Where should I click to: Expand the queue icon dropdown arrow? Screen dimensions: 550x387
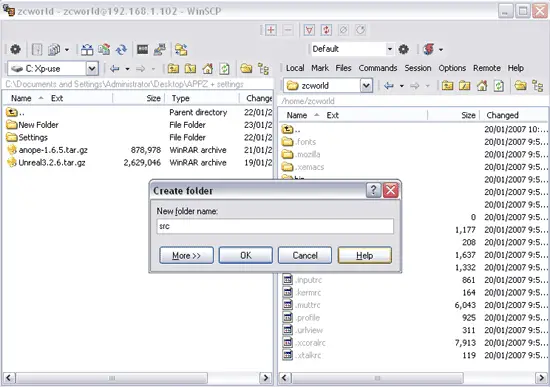[x=67, y=50]
